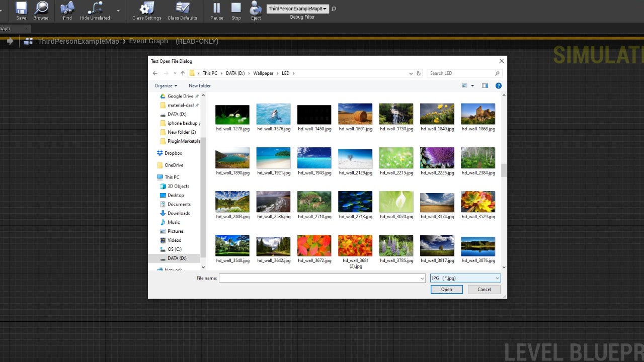Click the Wallpaper segment in address bar

263,73
